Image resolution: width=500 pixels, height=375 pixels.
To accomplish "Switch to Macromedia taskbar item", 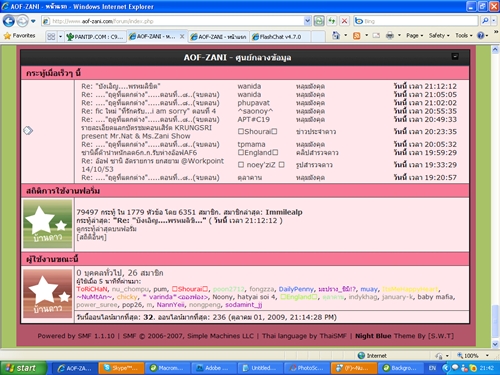I will 167,368.
